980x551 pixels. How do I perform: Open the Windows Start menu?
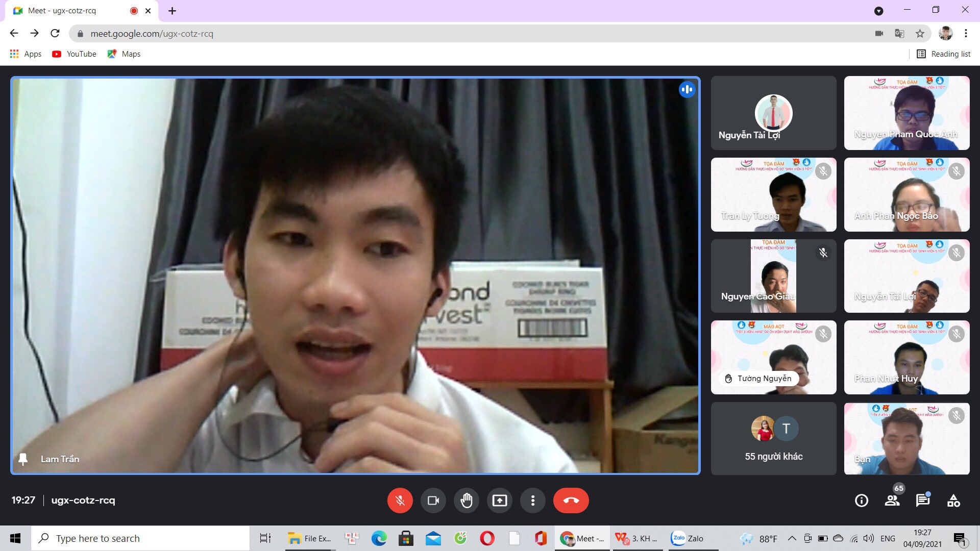coord(15,538)
